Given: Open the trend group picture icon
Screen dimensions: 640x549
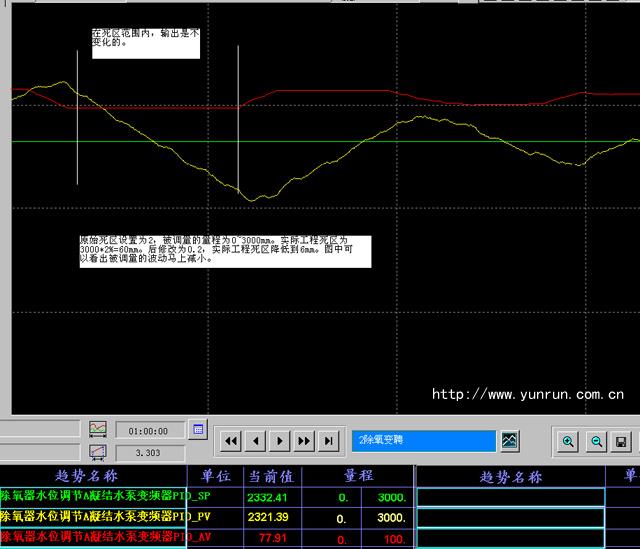Looking at the screenshot, I should point(511,440).
